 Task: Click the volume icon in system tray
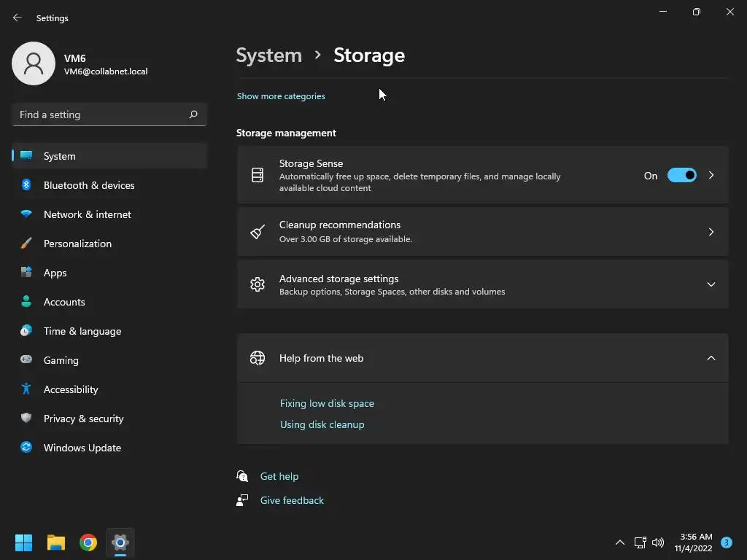coord(658,542)
